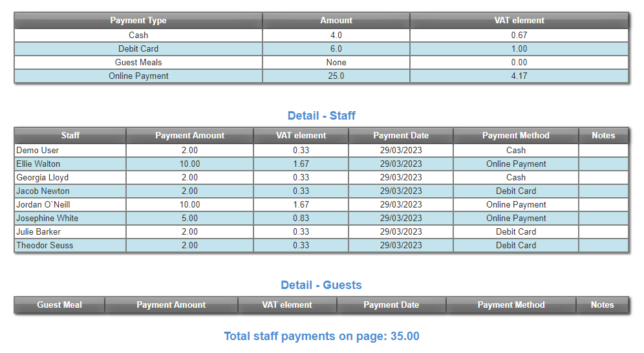Screen dimensions: 644x353
Task: Click the 6.0 Debit Card amount
Action: pyautogui.click(x=336, y=49)
